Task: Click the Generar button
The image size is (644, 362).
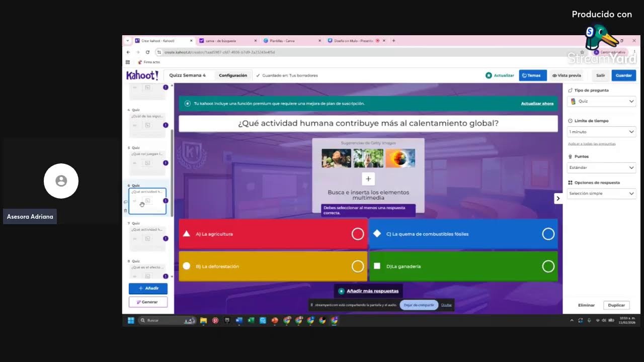Action: coord(148,302)
